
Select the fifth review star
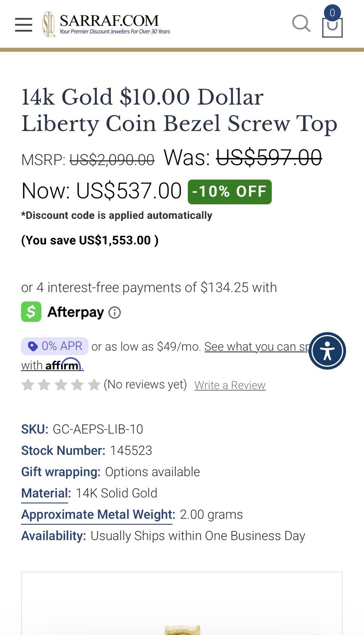94,385
